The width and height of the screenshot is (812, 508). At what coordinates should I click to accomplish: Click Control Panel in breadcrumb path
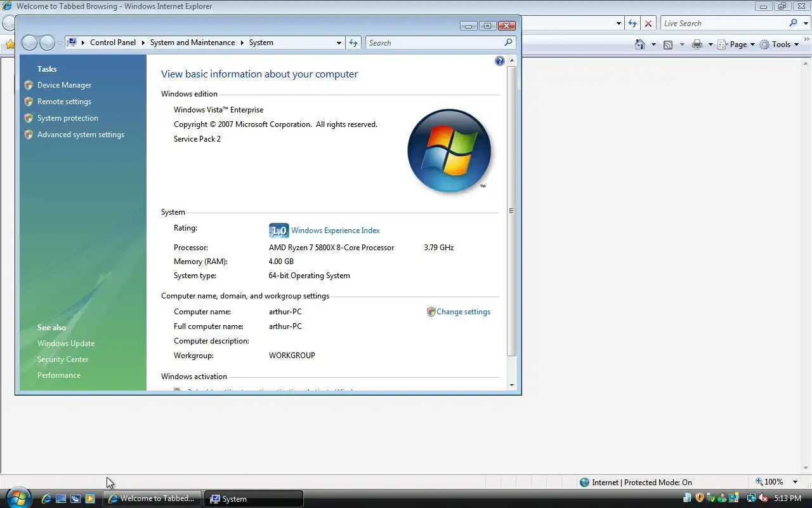click(x=113, y=43)
